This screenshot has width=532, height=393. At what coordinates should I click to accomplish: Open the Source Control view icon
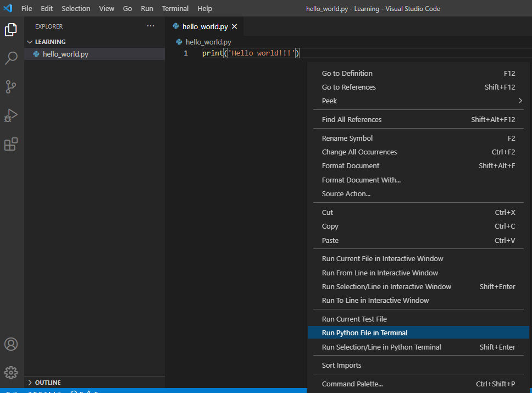(x=11, y=87)
